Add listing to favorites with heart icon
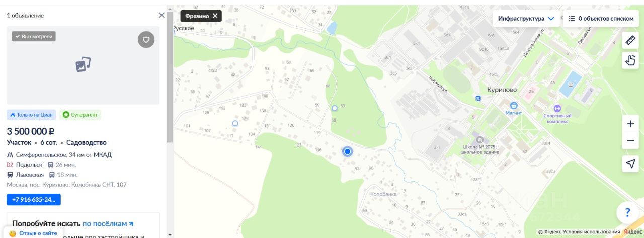 tap(146, 39)
